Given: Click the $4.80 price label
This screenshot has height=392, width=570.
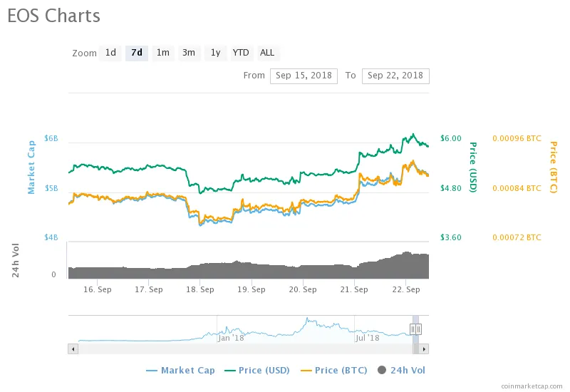Looking at the screenshot, I should pyautogui.click(x=451, y=188).
